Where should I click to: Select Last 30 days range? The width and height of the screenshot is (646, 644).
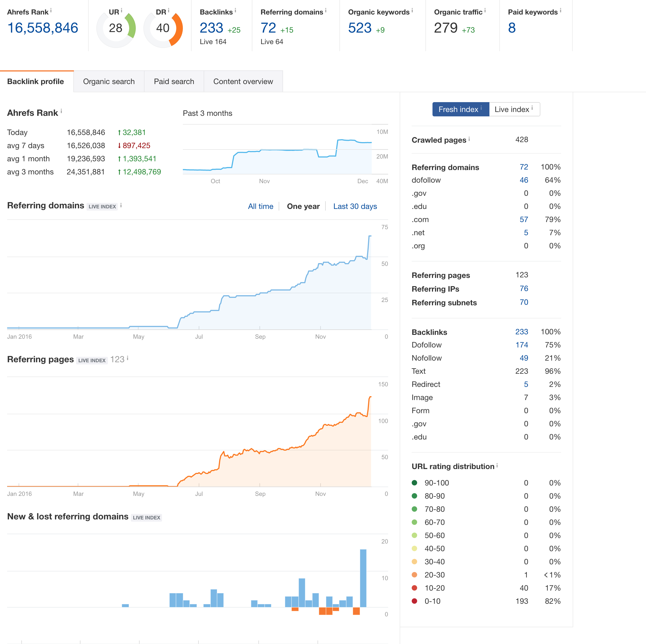point(355,206)
